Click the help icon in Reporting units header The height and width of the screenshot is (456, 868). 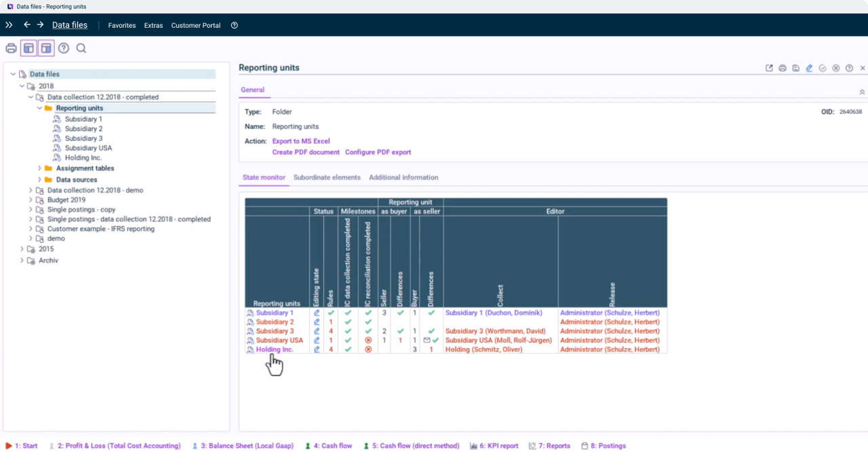(849, 68)
